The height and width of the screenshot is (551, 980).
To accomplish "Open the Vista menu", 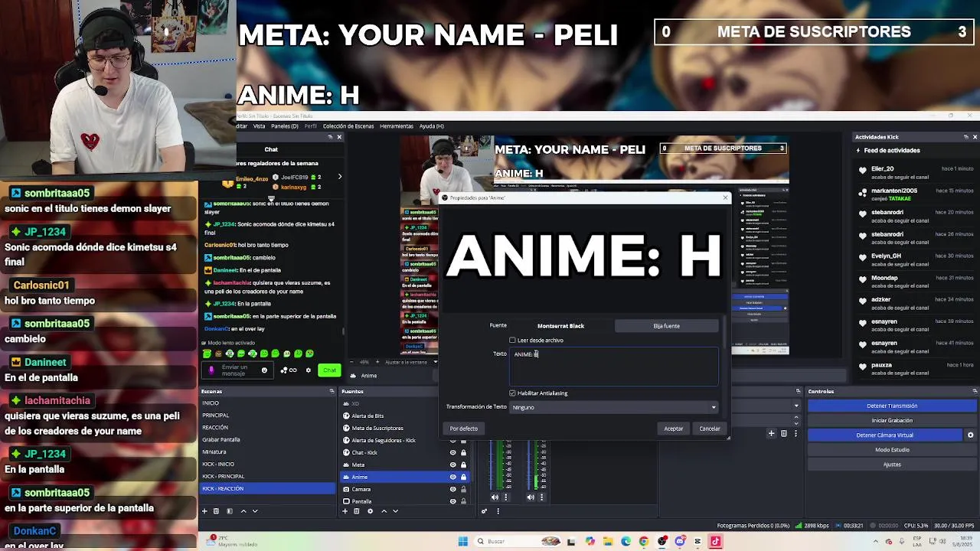I will [259, 126].
